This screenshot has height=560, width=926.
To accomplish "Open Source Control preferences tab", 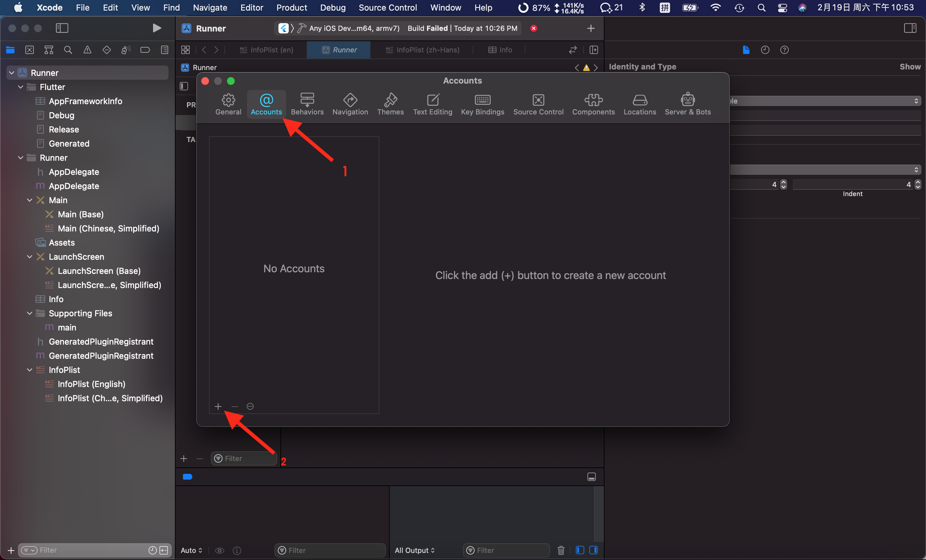I will point(538,104).
